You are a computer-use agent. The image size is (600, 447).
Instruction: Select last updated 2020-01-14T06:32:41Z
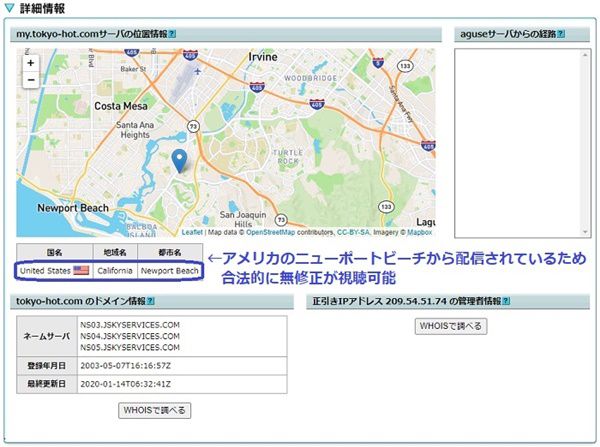point(126,384)
